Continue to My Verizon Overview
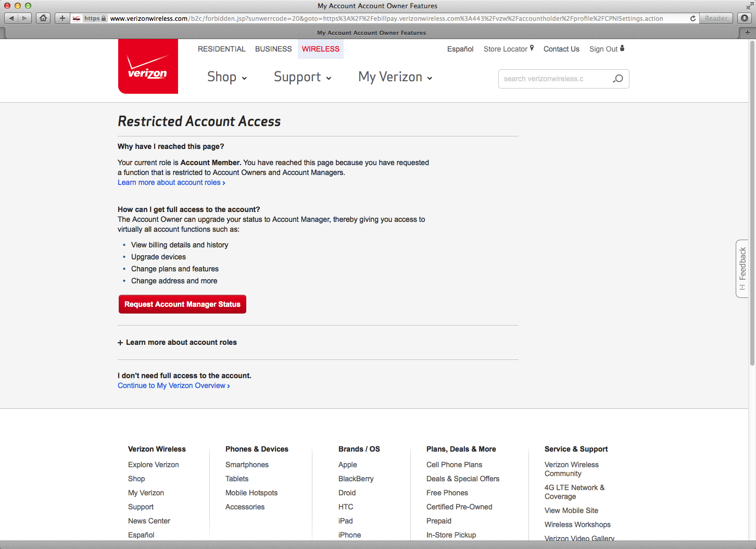Screen dimensions: 756x549 pyautogui.click(x=173, y=385)
